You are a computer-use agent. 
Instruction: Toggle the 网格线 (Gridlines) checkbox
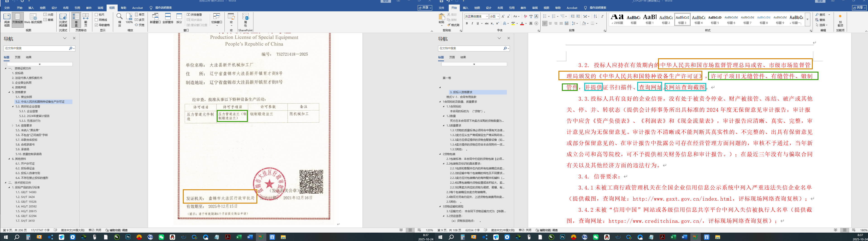click(x=96, y=20)
